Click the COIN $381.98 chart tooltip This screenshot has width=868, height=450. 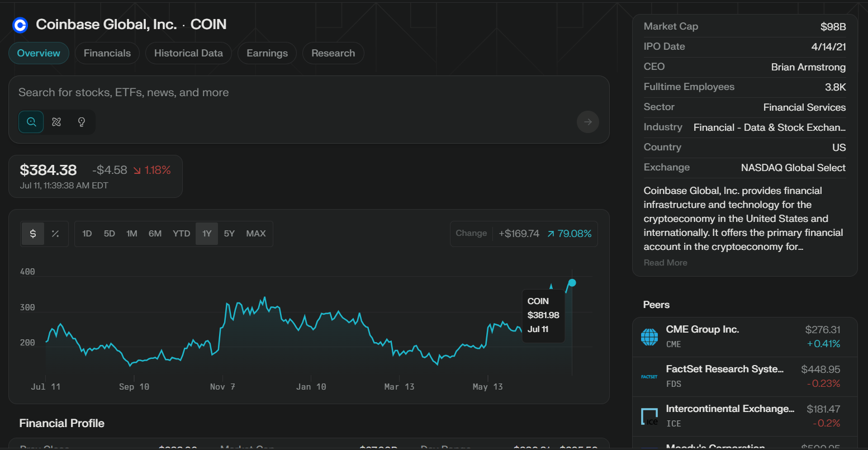pos(543,315)
